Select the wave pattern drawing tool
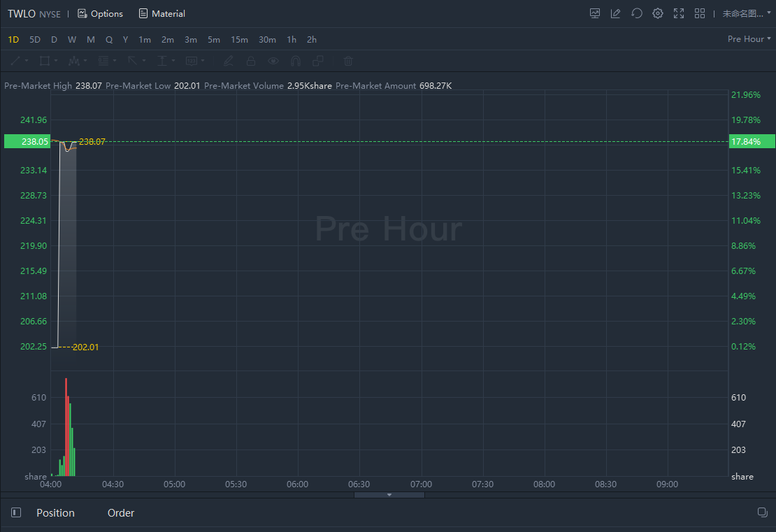The width and height of the screenshot is (776, 532). [x=73, y=61]
